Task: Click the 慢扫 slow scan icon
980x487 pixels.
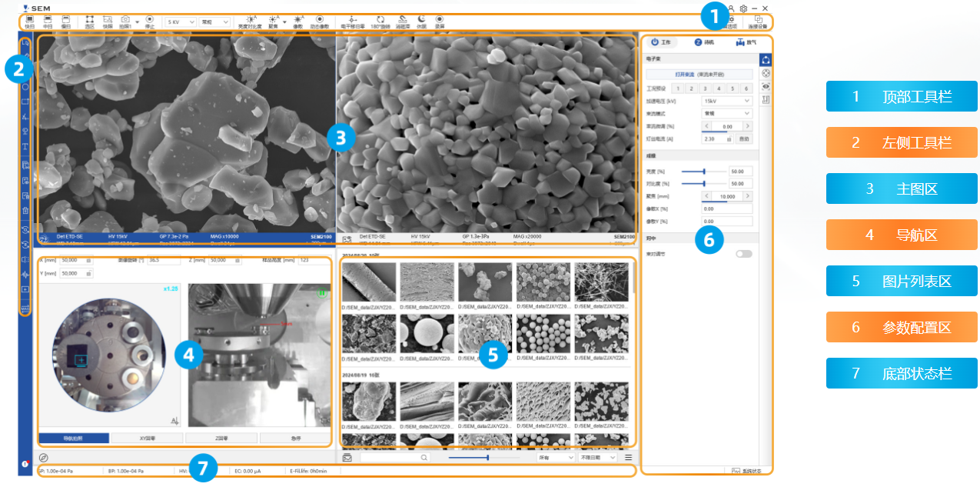Action: pos(66,18)
